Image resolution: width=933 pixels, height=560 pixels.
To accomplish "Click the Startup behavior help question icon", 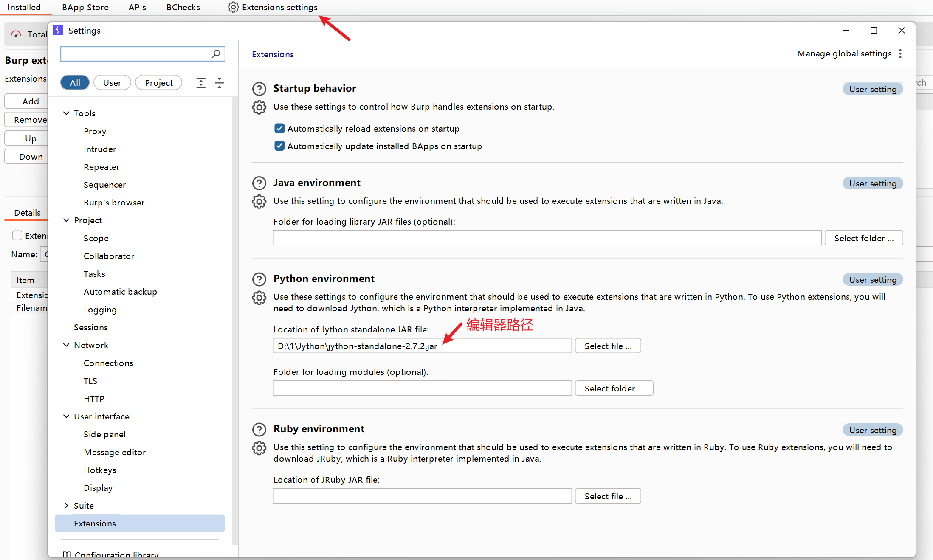I will (259, 89).
